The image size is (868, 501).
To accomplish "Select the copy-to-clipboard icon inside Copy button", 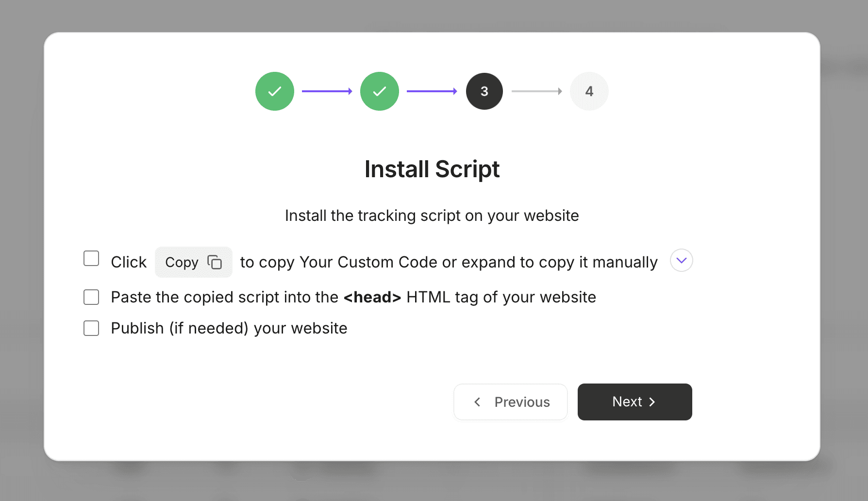I will (216, 262).
